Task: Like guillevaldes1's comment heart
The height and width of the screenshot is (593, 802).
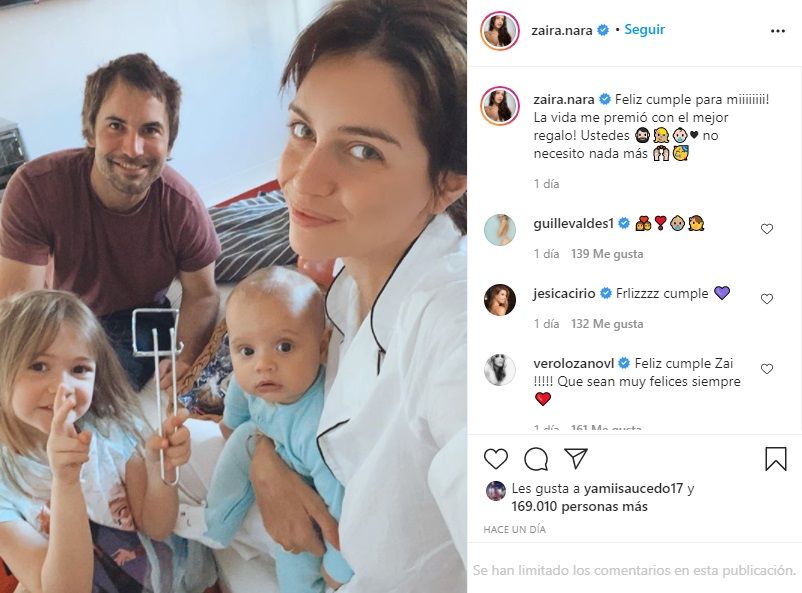Action: [767, 229]
